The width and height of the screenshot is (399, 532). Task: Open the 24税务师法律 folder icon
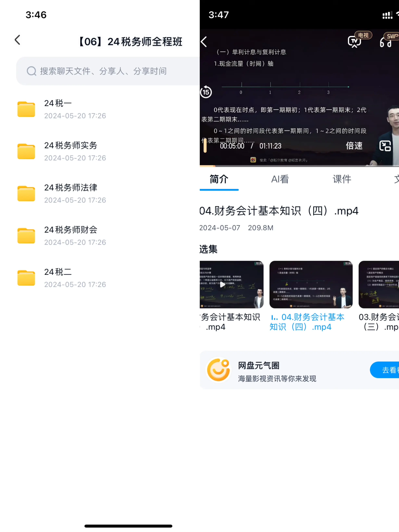click(x=26, y=193)
